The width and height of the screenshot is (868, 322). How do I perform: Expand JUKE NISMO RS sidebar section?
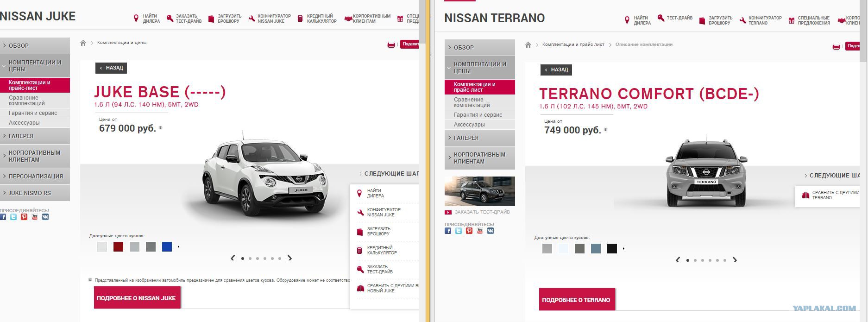click(x=35, y=193)
